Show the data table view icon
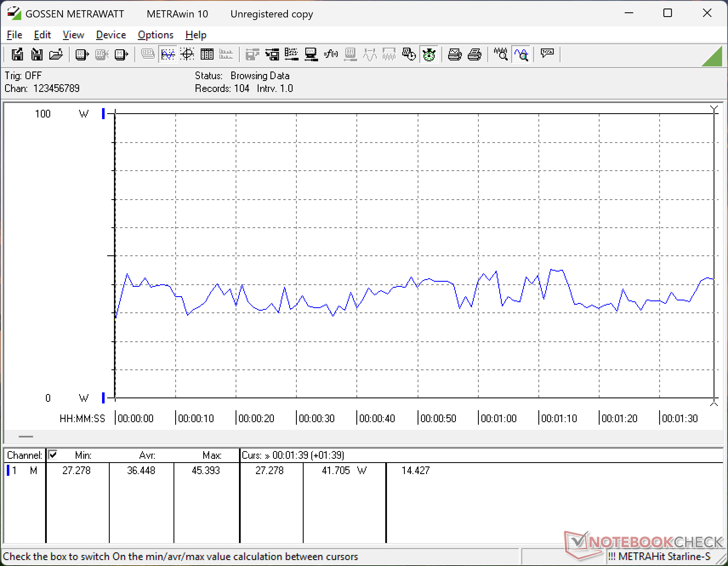The width and height of the screenshot is (728, 566). tap(207, 54)
